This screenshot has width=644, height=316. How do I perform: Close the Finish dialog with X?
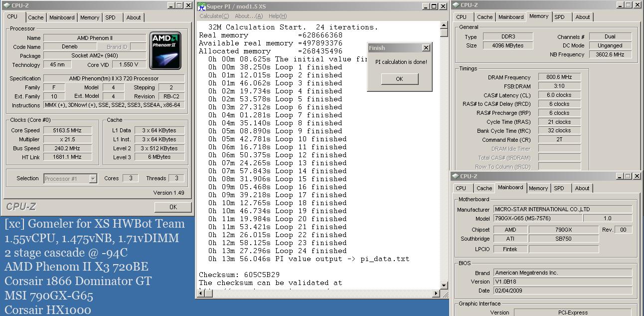425,48
